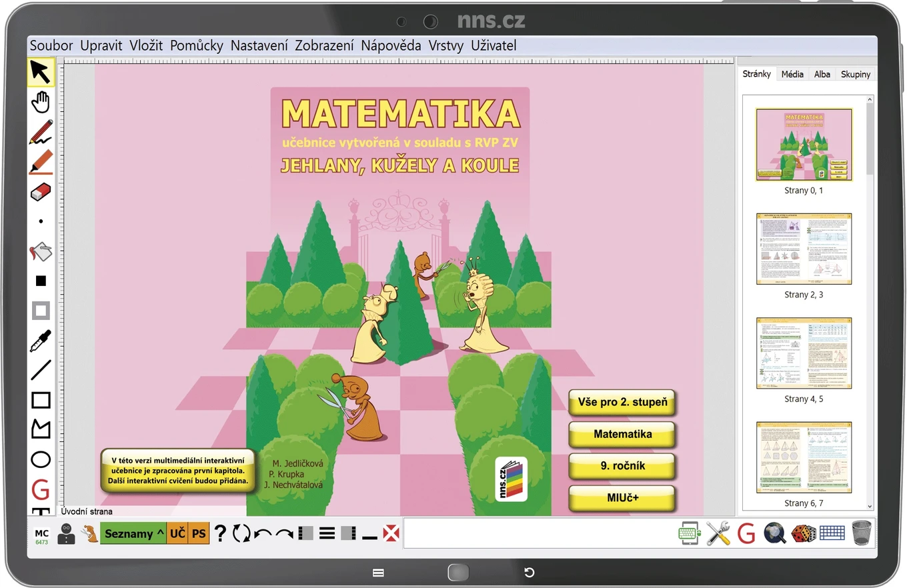
Task: Select the black fill color square
Action: click(x=41, y=281)
